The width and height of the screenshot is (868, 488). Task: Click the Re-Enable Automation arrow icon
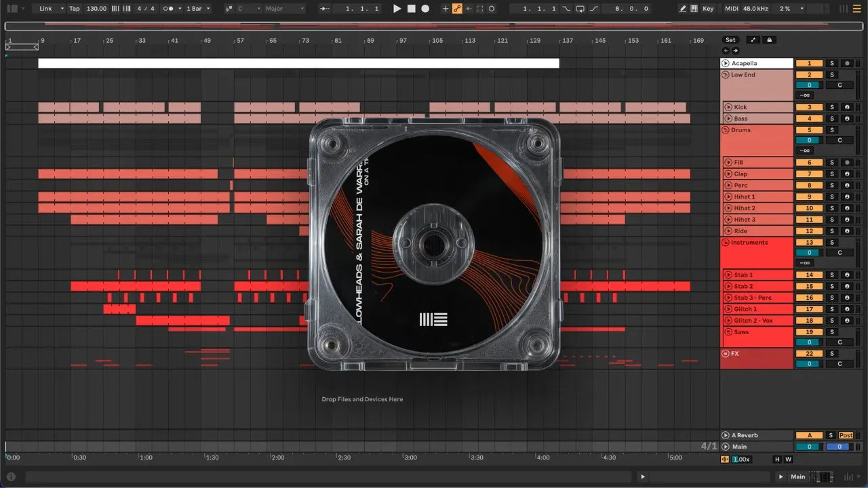pyautogui.click(x=469, y=9)
